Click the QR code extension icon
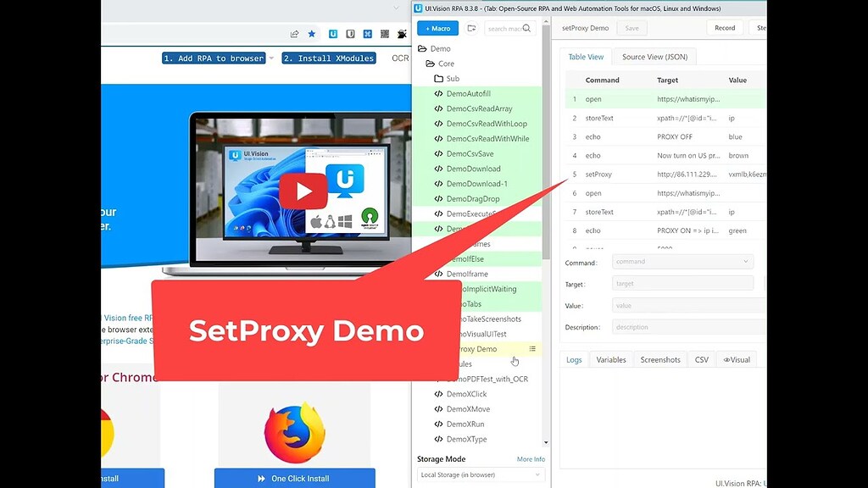 coord(384,34)
